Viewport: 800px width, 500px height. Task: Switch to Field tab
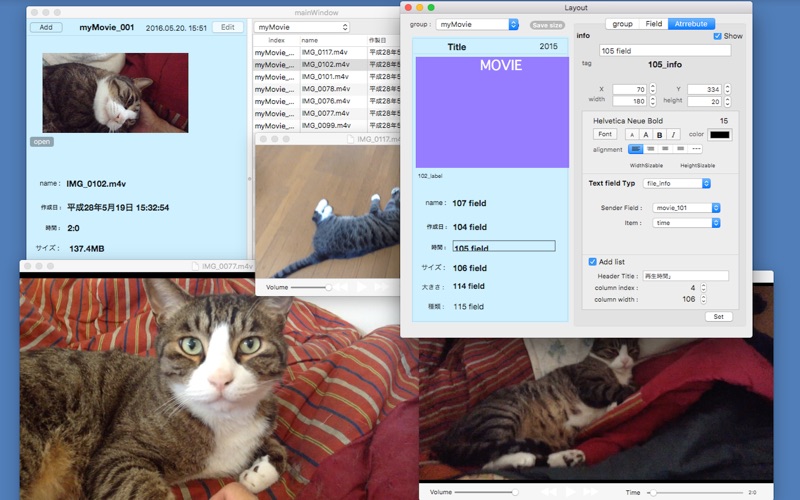pyautogui.click(x=654, y=24)
